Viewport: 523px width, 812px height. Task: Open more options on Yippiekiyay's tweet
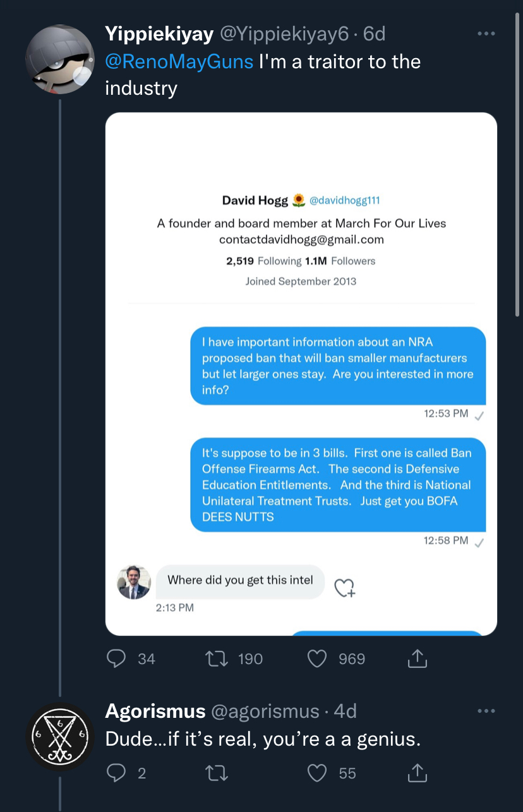tap(486, 33)
